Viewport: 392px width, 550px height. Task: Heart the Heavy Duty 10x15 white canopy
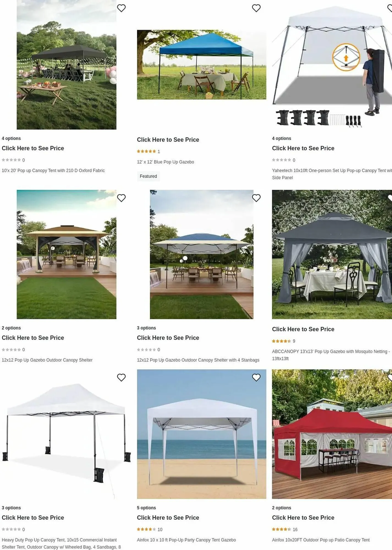tap(121, 377)
